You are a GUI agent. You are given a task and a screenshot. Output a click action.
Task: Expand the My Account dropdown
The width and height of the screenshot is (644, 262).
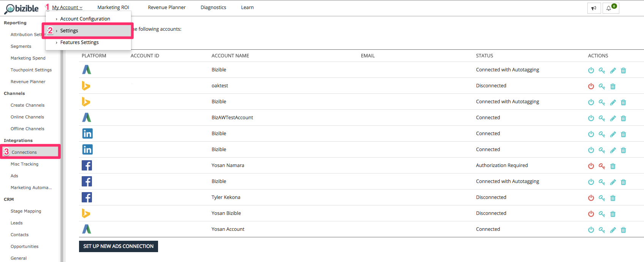pyautogui.click(x=67, y=8)
